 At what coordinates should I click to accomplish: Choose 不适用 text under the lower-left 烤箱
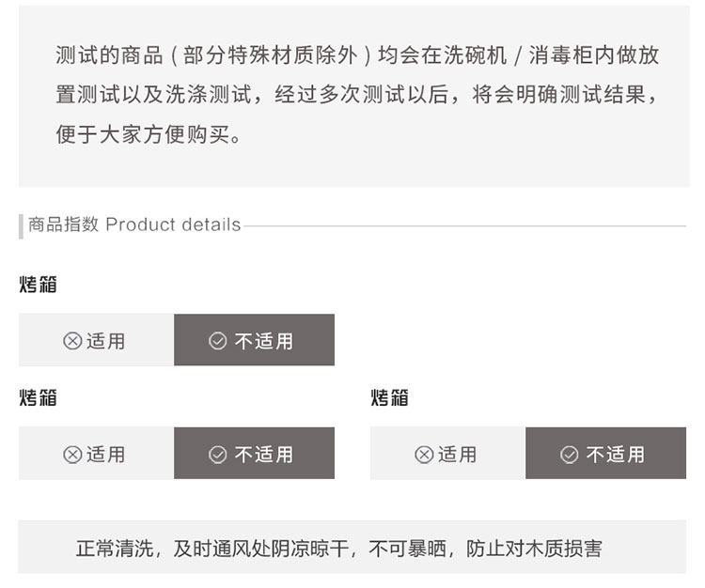click(x=264, y=455)
